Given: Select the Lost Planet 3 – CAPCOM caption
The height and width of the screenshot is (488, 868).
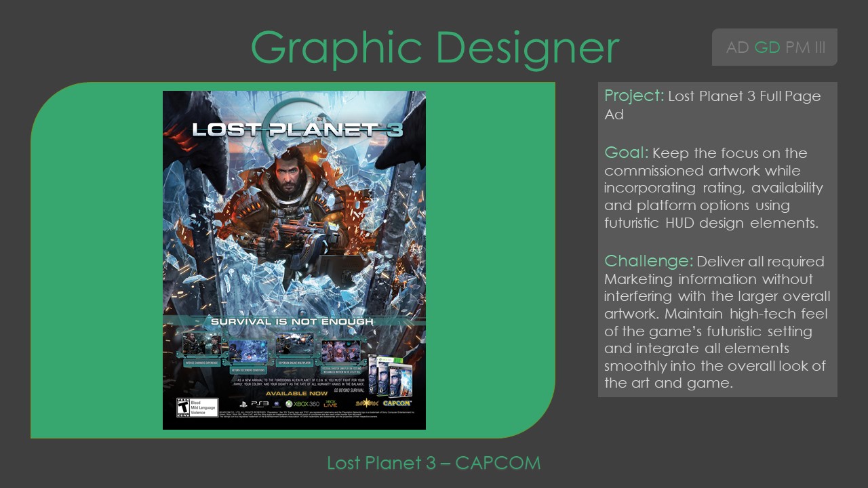Looking at the screenshot, I should pos(433,463).
